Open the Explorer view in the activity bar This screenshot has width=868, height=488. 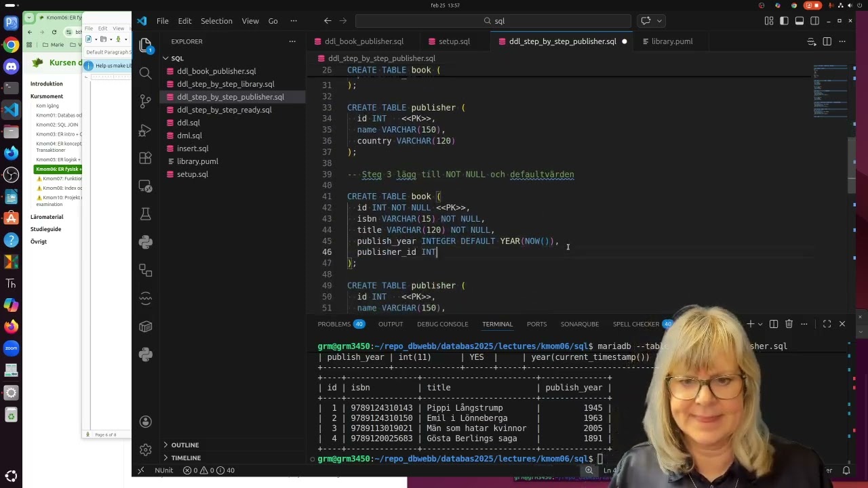(x=145, y=45)
